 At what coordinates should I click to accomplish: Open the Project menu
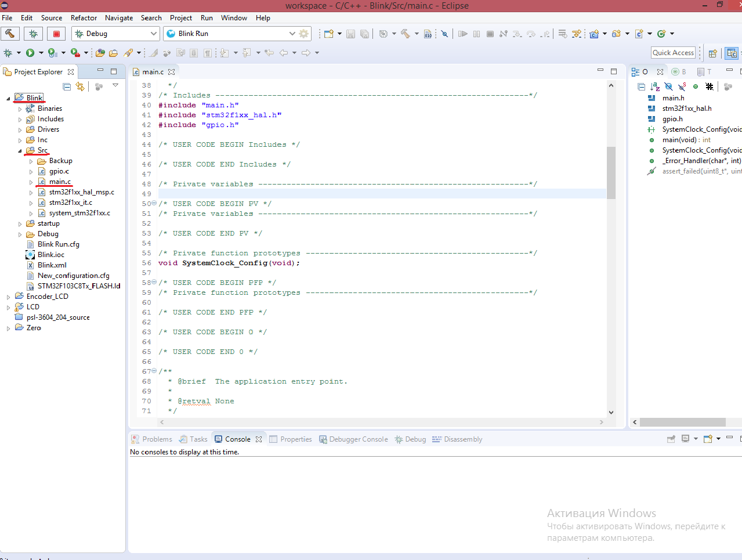click(181, 18)
